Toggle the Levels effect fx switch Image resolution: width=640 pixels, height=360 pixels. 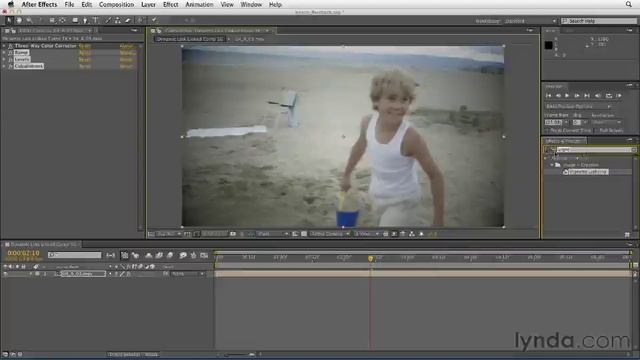pyautogui.click(x=11, y=59)
